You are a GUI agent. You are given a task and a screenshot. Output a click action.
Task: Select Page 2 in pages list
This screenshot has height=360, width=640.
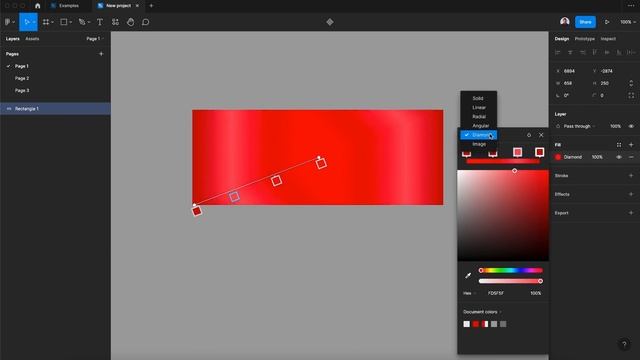[x=22, y=78]
